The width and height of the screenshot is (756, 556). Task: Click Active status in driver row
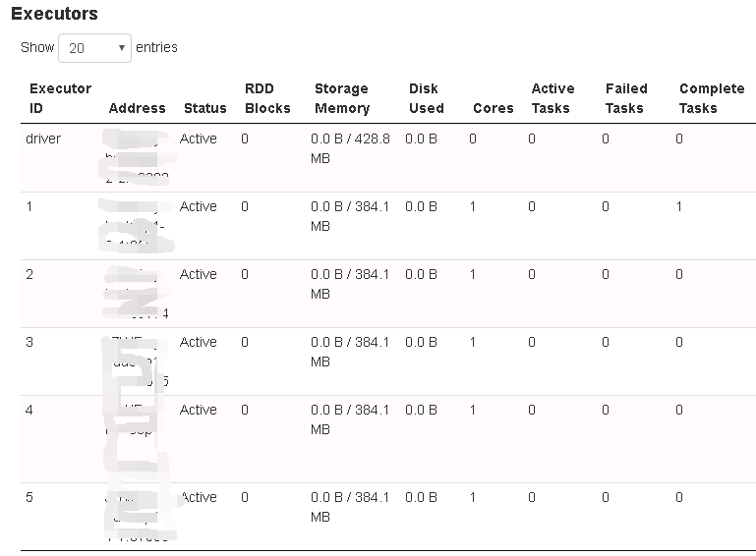[199, 139]
